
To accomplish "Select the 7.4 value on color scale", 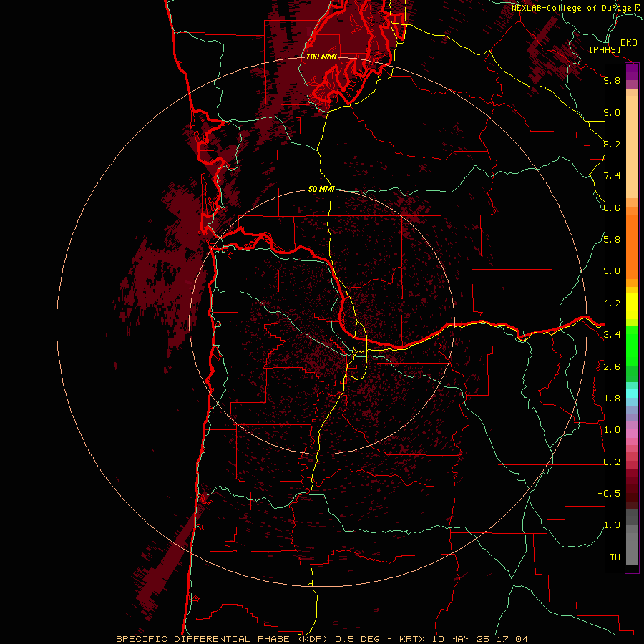I will pyautogui.click(x=612, y=176).
